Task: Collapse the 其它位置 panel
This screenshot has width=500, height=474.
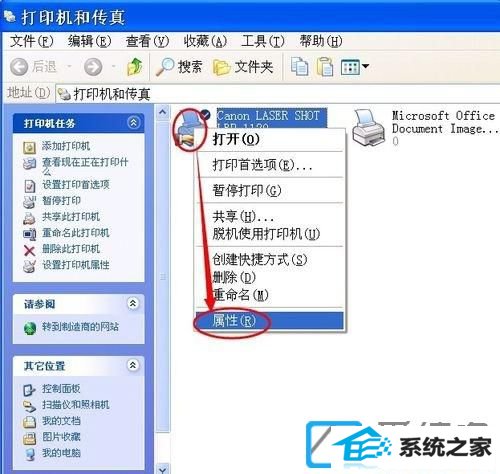Action: [133, 365]
